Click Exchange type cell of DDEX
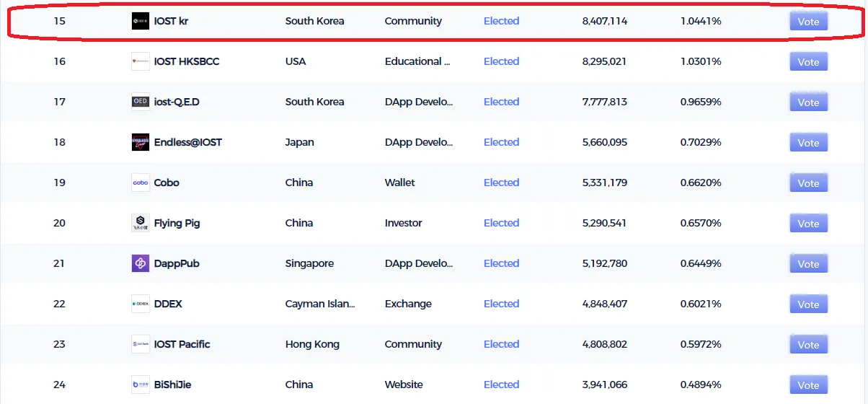This screenshot has height=404, width=868. pos(408,304)
